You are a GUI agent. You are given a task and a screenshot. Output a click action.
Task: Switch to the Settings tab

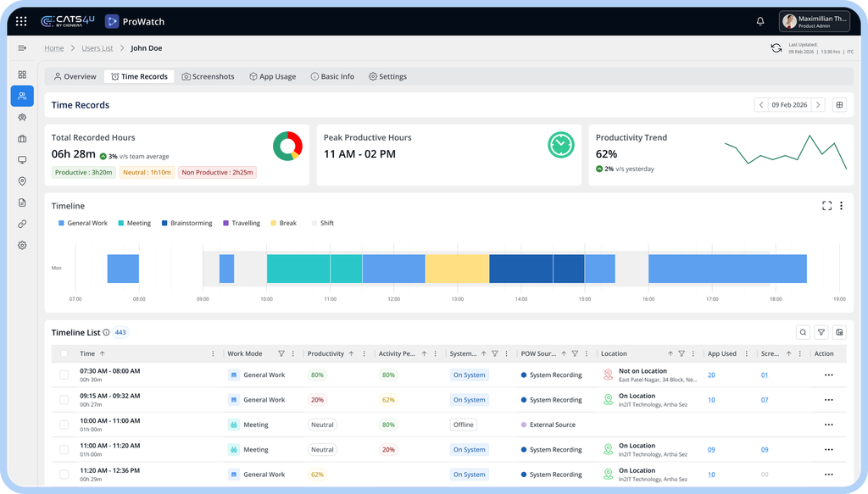(x=387, y=76)
